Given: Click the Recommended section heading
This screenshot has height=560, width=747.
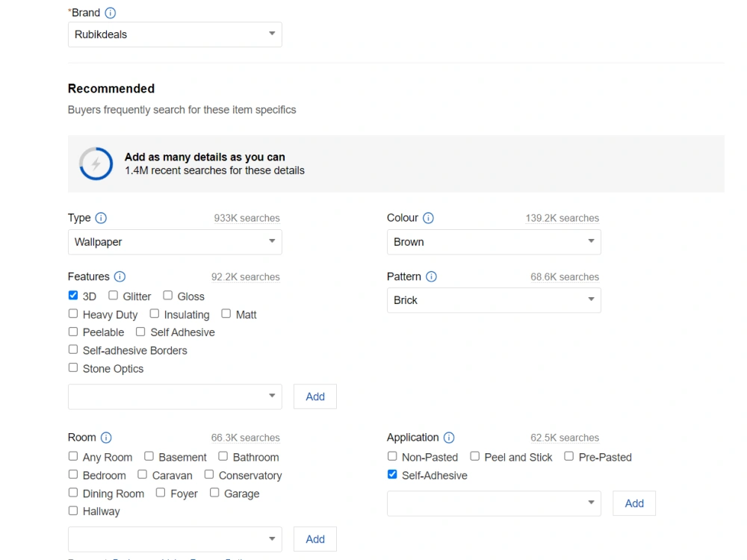Looking at the screenshot, I should pos(111,89).
